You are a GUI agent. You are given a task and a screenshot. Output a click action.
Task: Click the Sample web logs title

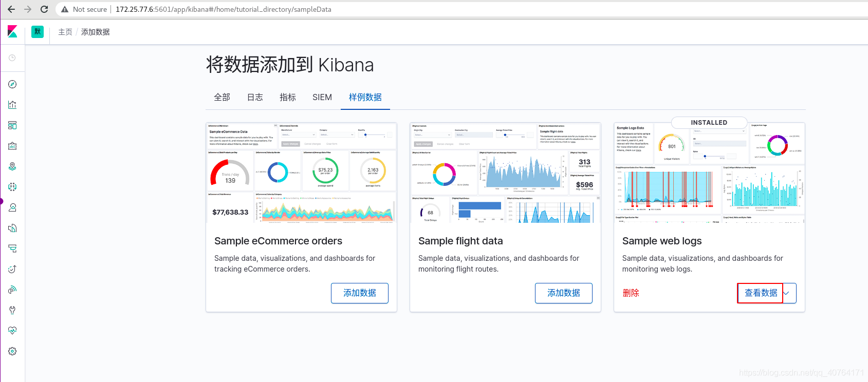[662, 241]
